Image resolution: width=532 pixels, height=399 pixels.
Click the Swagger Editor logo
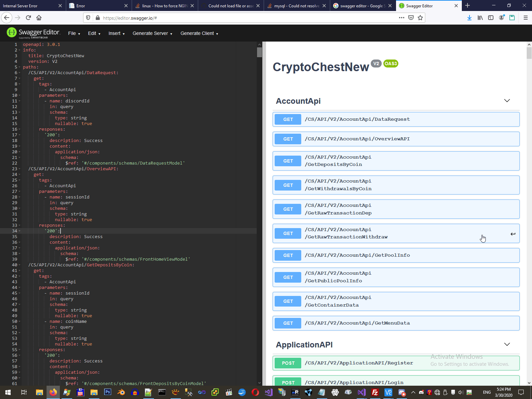coord(33,33)
